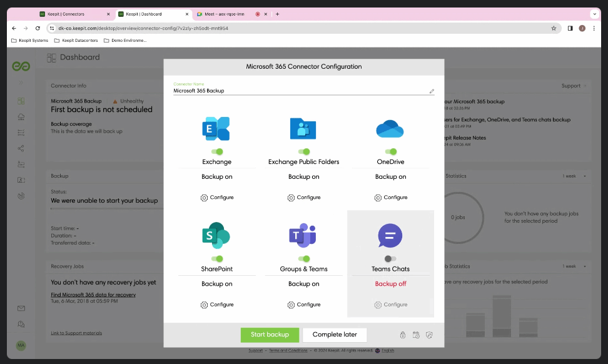Click the Teams Chats bubble icon
The image size is (608, 364).
[x=390, y=236]
